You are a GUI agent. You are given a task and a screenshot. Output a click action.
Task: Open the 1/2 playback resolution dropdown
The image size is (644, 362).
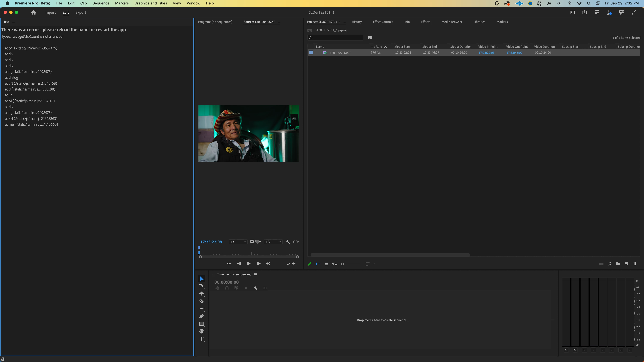pos(273,242)
